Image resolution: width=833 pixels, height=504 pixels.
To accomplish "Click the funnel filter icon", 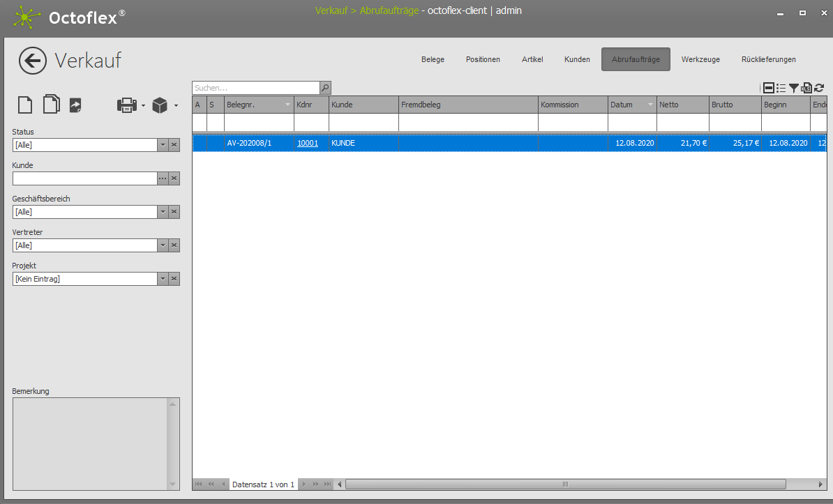I will pos(794,88).
